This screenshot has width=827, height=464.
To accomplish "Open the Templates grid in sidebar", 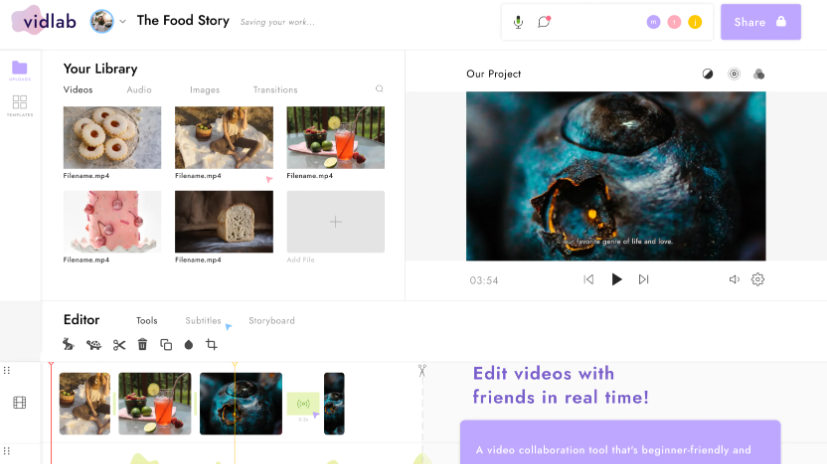I will coord(20,105).
